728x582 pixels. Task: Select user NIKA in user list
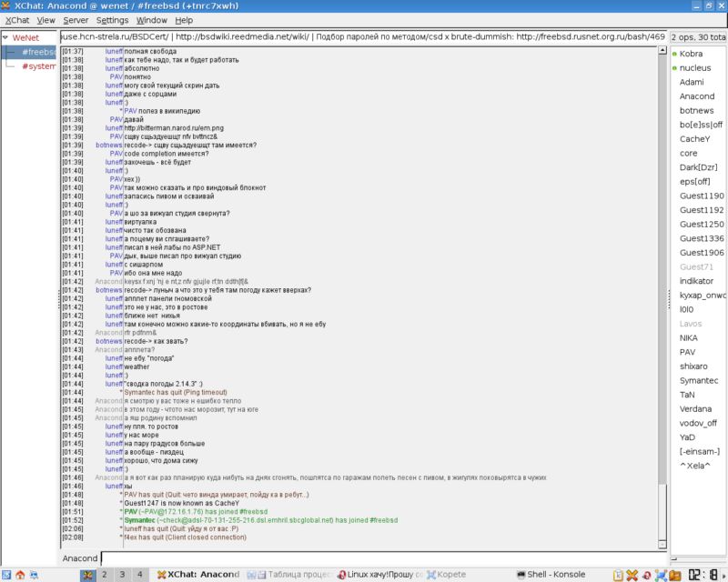tap(689, 338)
